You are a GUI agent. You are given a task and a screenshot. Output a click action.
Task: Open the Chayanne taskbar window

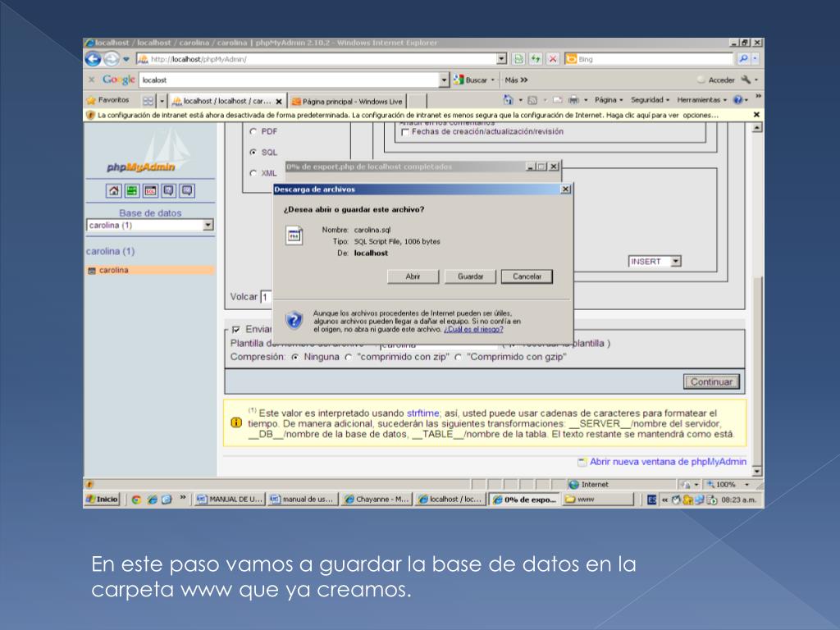click(376, 500)
